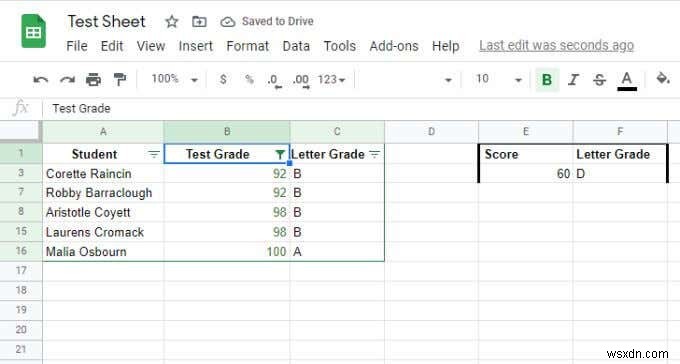Open the Insert menu
This screenshot has width=680, height=364.
click(196, 46)
